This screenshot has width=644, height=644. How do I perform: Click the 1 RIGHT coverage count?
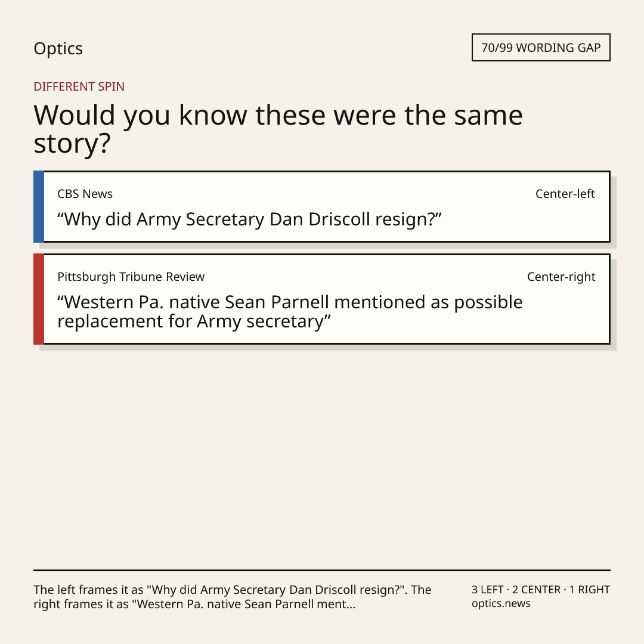pyautogui.click(x=589, y=590)
